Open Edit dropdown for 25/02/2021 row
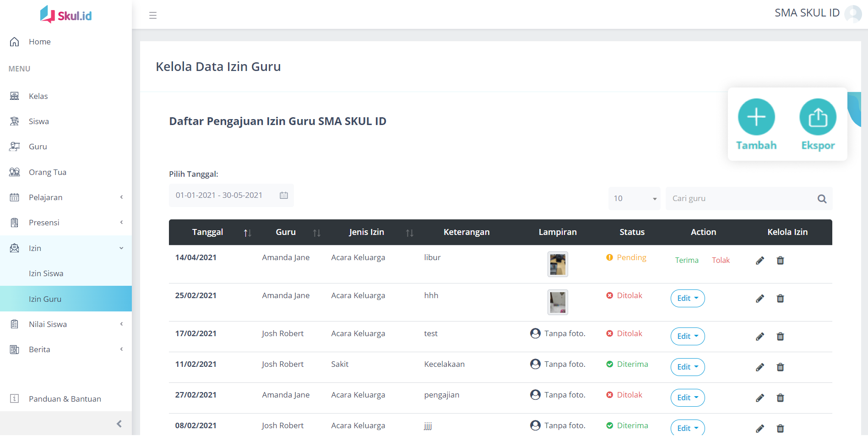 point(687,299)
